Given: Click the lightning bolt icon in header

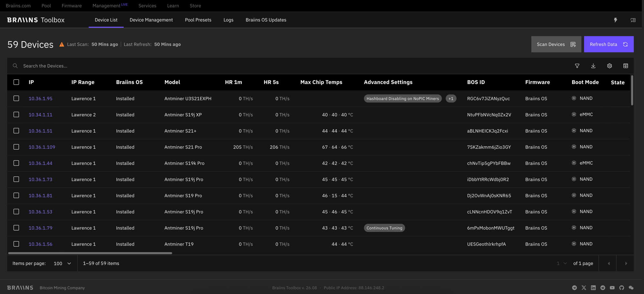Looking at the screenshot, I should pyautogui.click(x=615, y=20).
